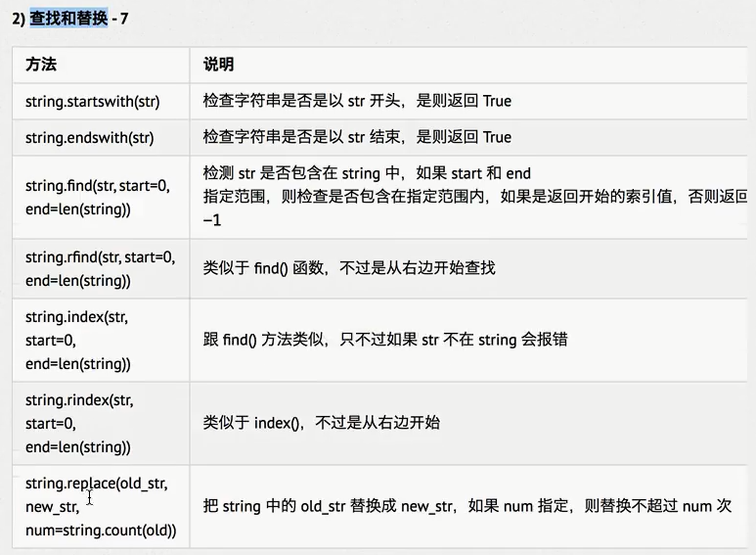Click the rindex description 类似于 index()
756x555 pixels.
(321, 423)
